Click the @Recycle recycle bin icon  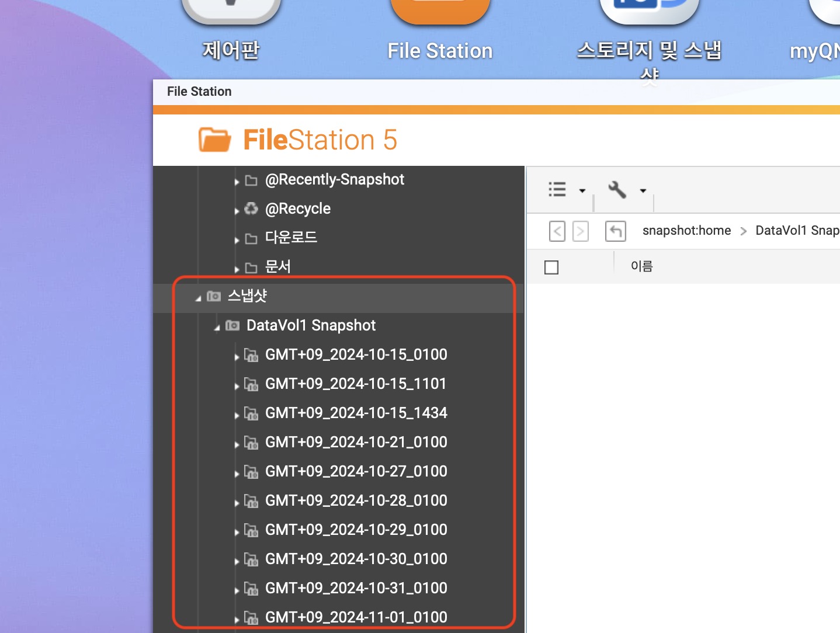pos(251,208)
